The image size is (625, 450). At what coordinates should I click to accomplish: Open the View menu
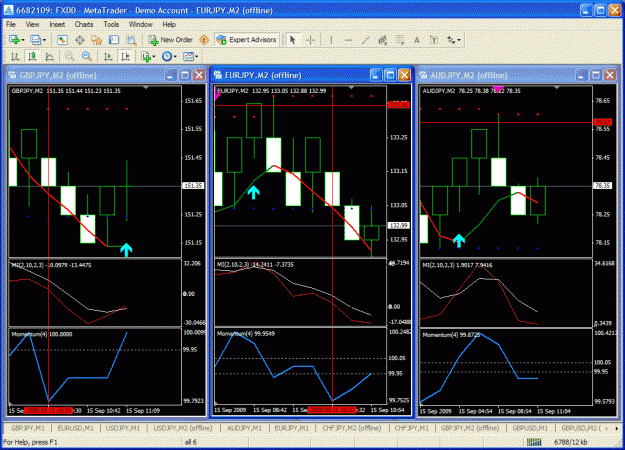pyautogui.click(x=32, y=24)
